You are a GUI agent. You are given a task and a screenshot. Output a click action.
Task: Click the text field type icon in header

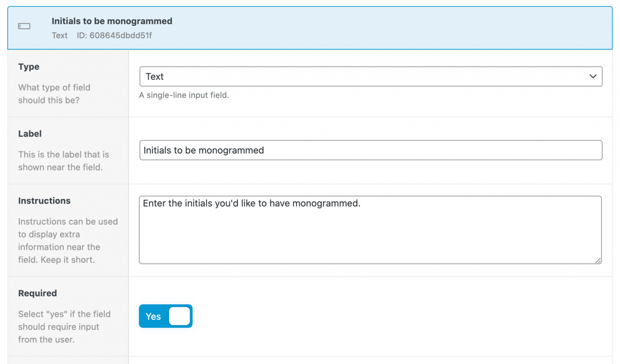point(24,26)
